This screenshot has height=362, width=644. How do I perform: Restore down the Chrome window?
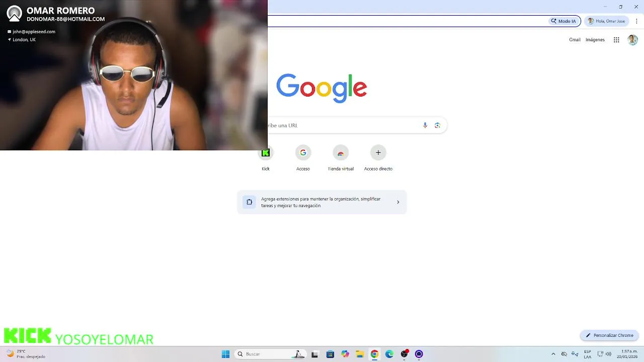(x=621, y=7)
